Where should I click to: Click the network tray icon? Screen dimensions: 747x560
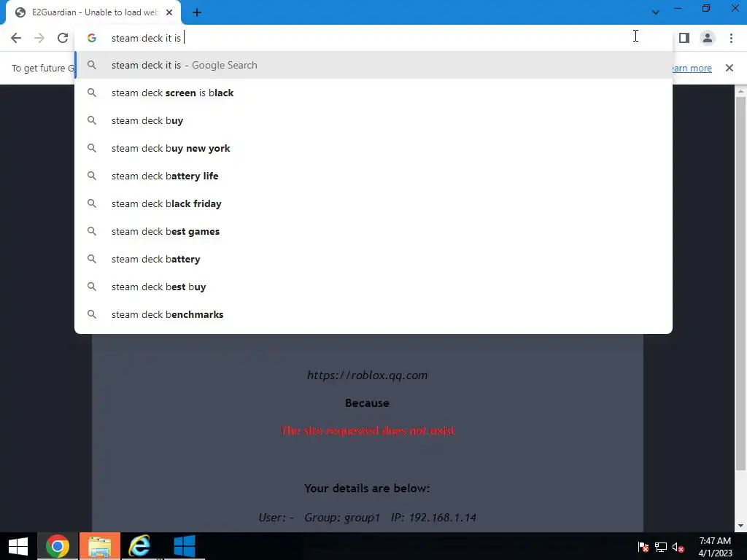[x=661, y=547]
